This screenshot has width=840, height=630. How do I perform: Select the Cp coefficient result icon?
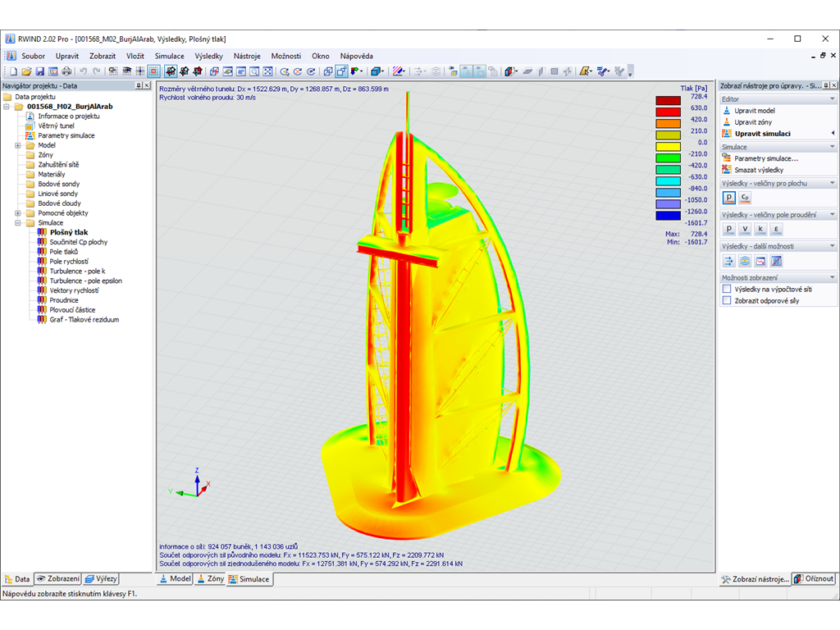click(745, 197)
